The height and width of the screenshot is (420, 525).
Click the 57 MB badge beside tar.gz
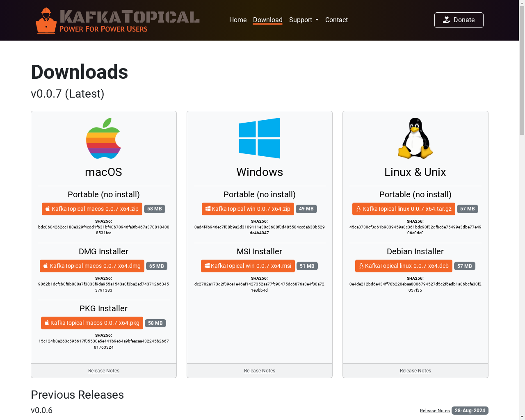click(468, 209)
